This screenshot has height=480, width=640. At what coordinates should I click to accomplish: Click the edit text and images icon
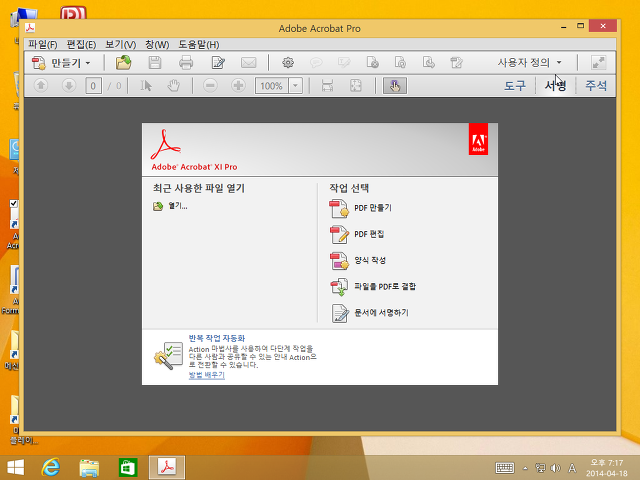218,63
